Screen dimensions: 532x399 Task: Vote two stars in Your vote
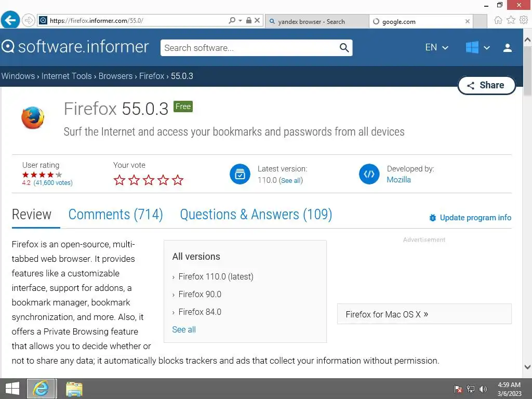coord(134,180)
